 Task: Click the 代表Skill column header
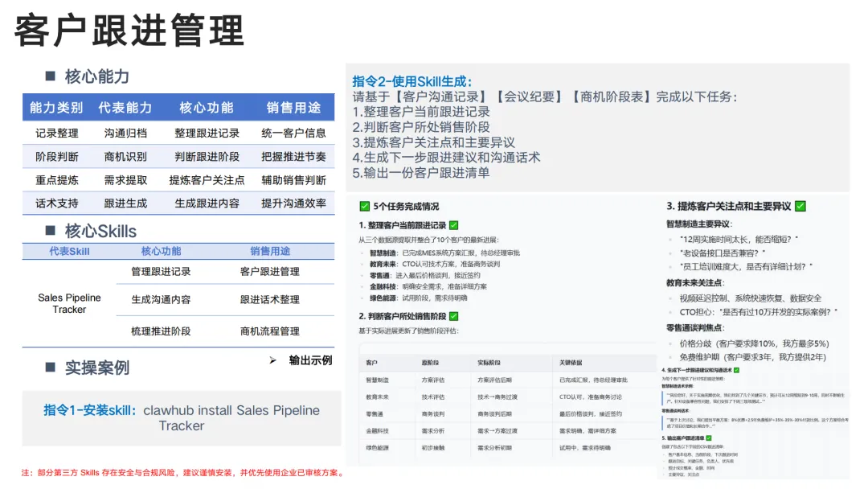69,252
